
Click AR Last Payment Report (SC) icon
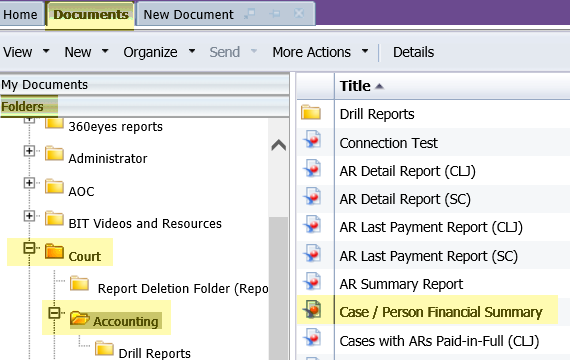pos(313,253)
